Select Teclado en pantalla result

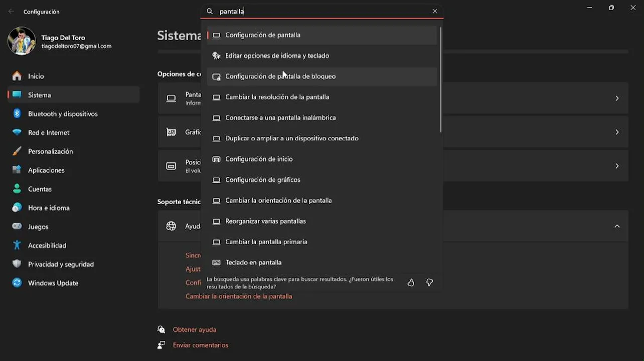click(x=253, y=263)
